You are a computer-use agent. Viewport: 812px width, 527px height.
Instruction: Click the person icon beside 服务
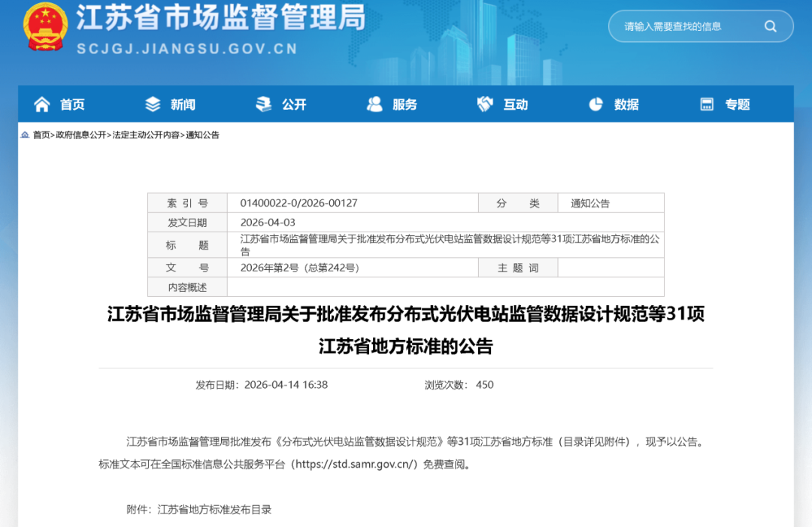click(x=374, y=104)
